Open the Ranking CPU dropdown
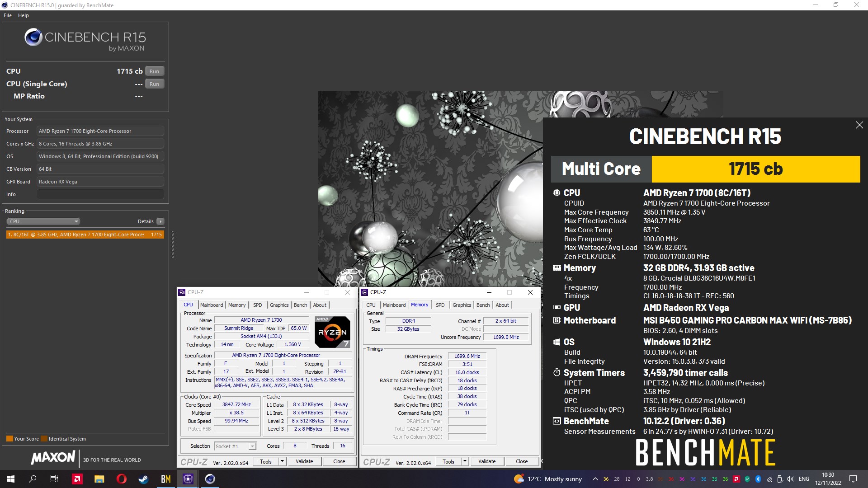This screenshot has width=868, height=488. [43, 221]
